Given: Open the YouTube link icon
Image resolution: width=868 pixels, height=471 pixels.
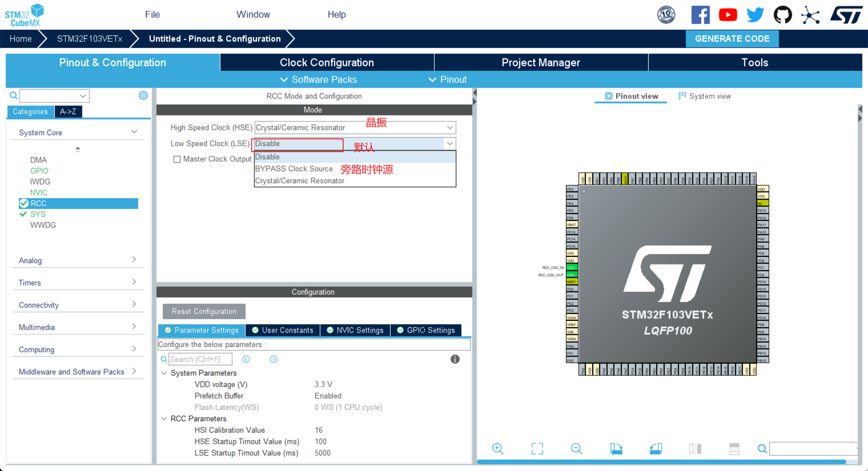Looking at the screenshot, I should [728, 15].
